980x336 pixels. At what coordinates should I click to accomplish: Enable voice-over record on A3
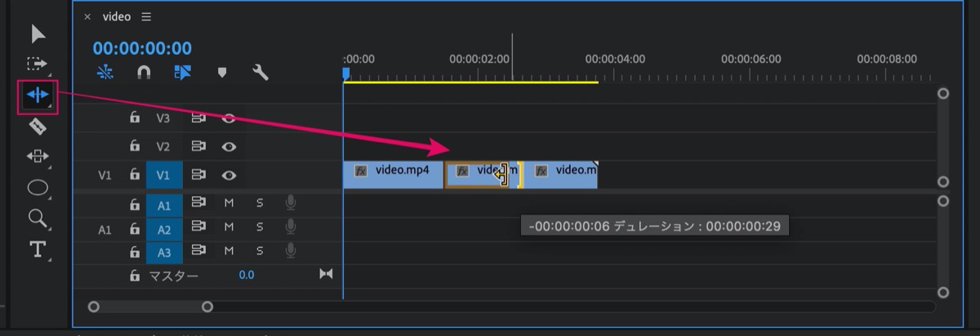point(291,250)
